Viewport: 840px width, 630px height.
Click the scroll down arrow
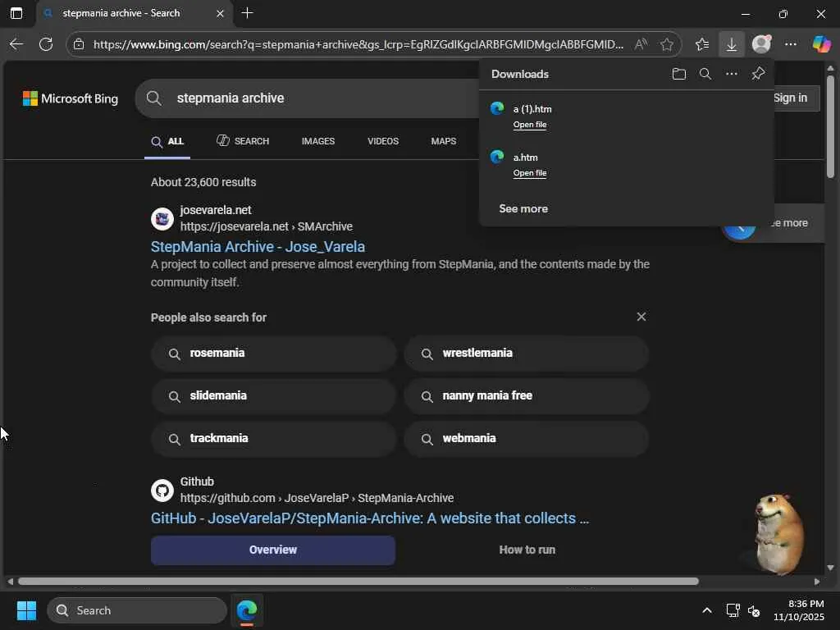coord(830,568)
